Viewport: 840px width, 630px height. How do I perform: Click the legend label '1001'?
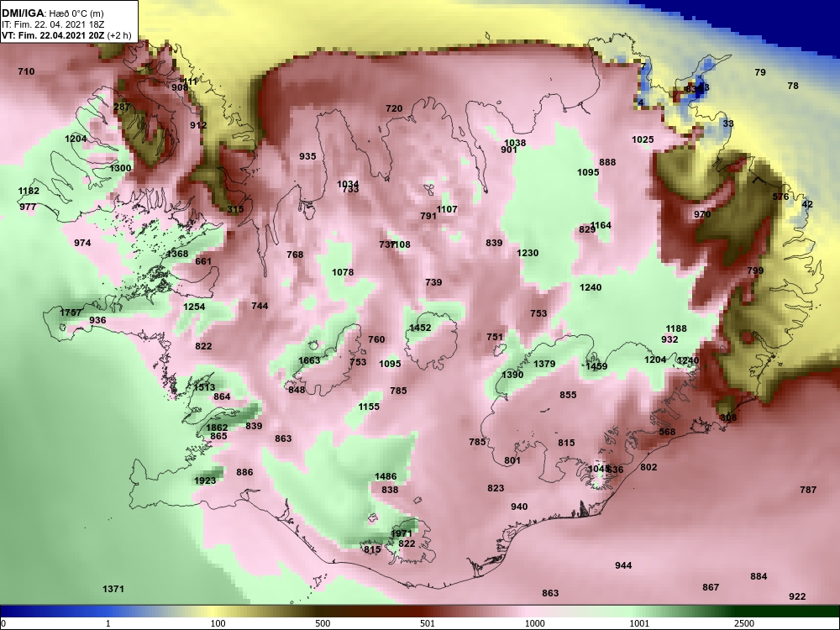[x=639, y=623]
